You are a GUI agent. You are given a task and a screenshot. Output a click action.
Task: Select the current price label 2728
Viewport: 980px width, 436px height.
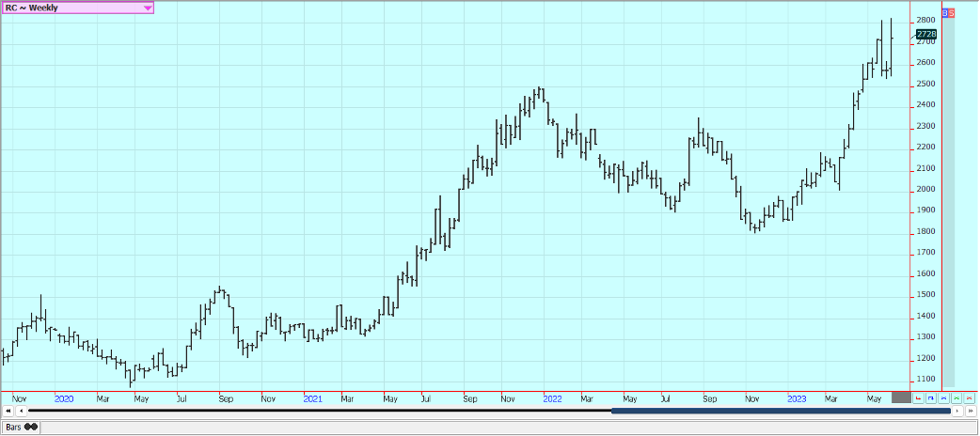(926, 35)
